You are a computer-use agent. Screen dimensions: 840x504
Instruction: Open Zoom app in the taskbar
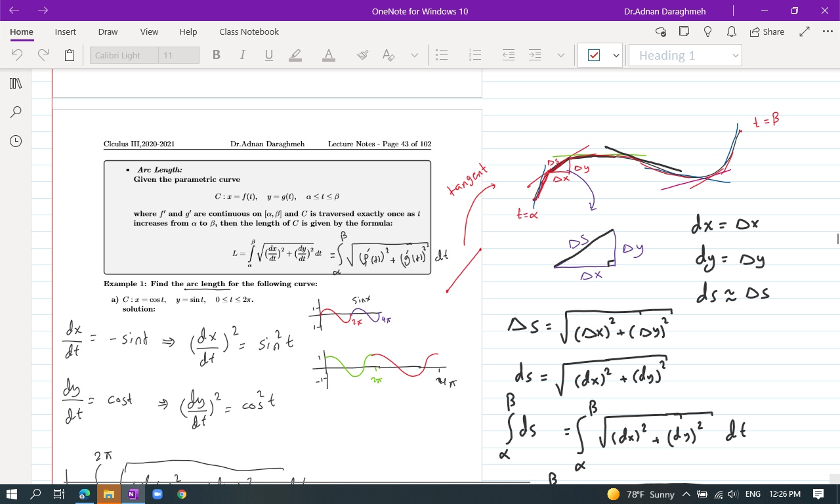(x=157, y=493)
